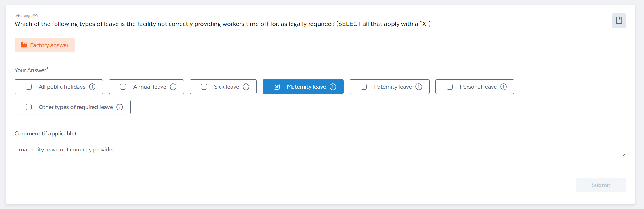Image resolution: width=644 pixels, height=209 pixels.
Task: Mark the Personal leave checkbox
Action: coord(450,87)
